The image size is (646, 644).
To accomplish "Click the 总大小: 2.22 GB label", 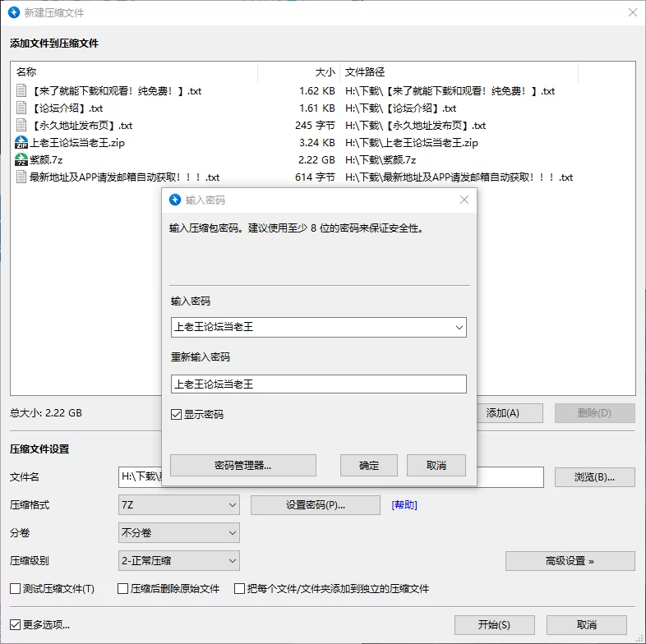I will pos(46,413).
